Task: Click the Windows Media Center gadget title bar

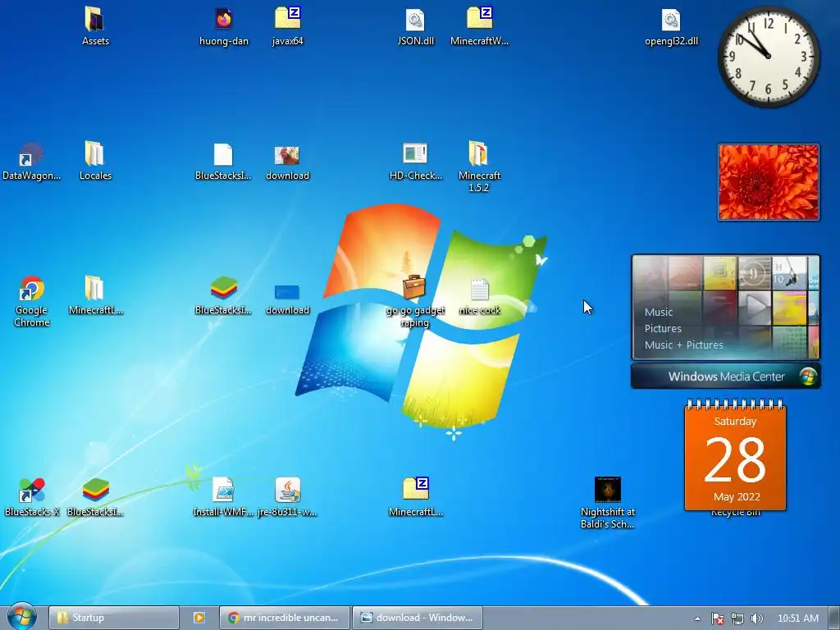Action: pos(725,376)
